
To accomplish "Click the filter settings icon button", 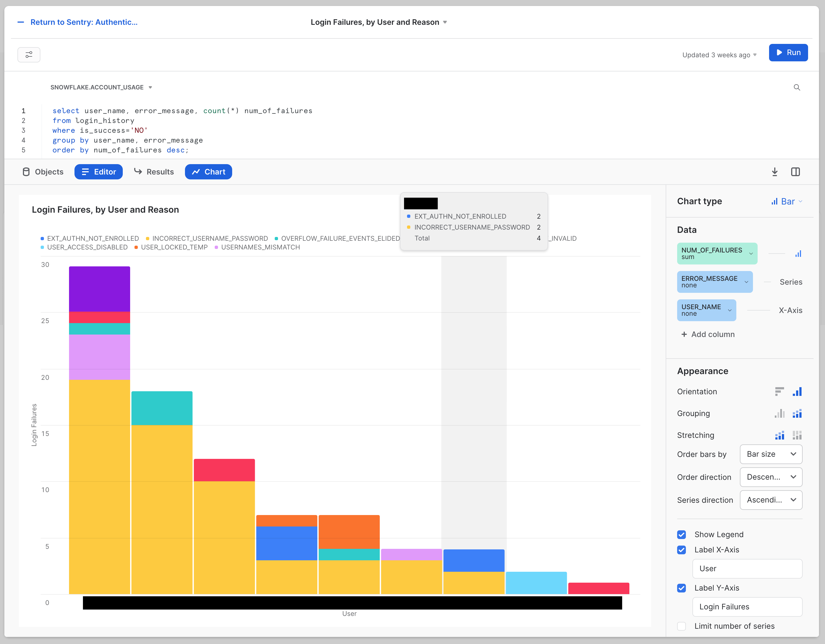I will coord(29,55).
